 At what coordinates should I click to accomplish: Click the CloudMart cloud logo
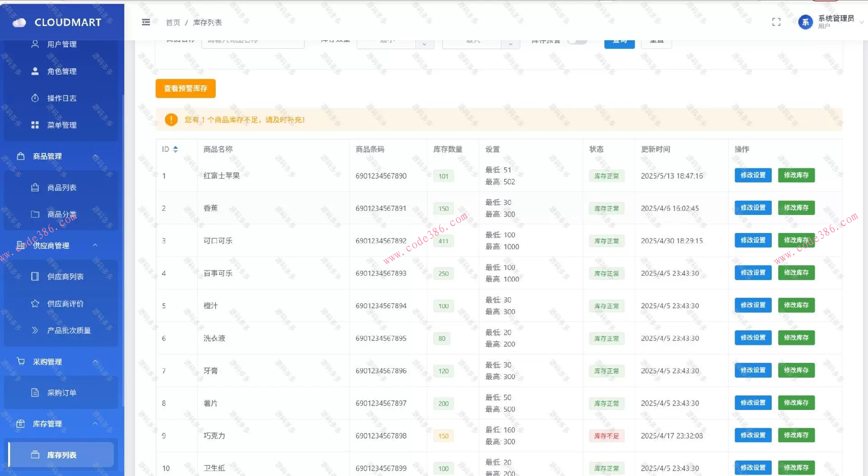pos(19,23)
